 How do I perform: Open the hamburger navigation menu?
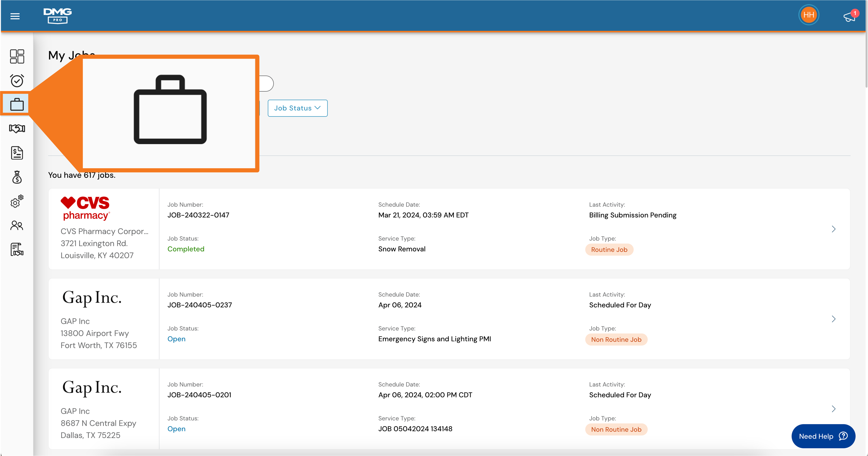(15, 16)
